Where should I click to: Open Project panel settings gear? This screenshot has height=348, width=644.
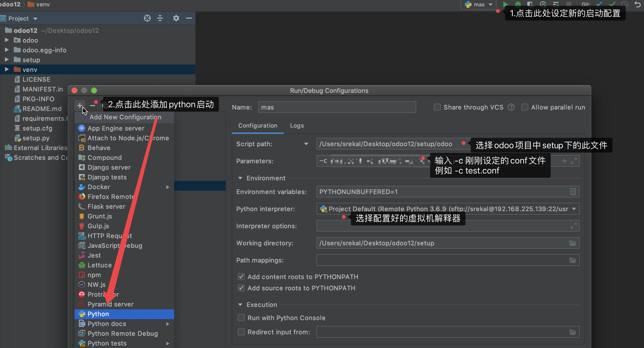pos(176,18)
